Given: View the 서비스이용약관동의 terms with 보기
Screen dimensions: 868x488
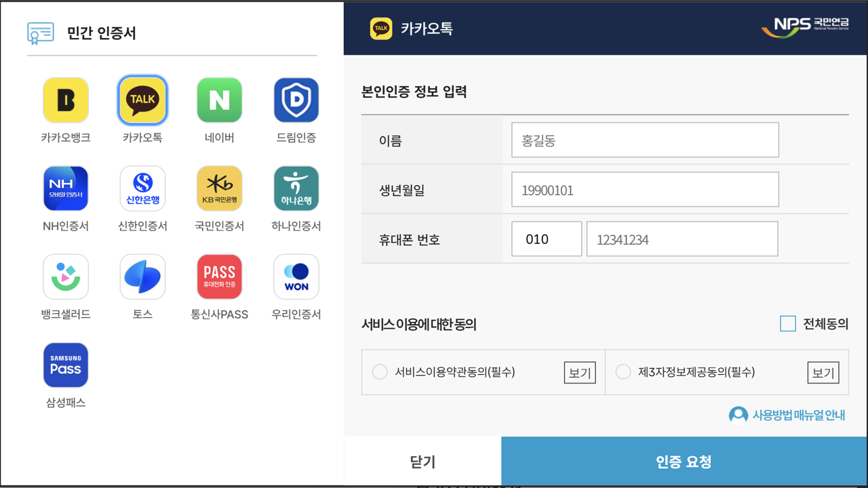Looking at the screenshot, I should [x=580, y=373].
